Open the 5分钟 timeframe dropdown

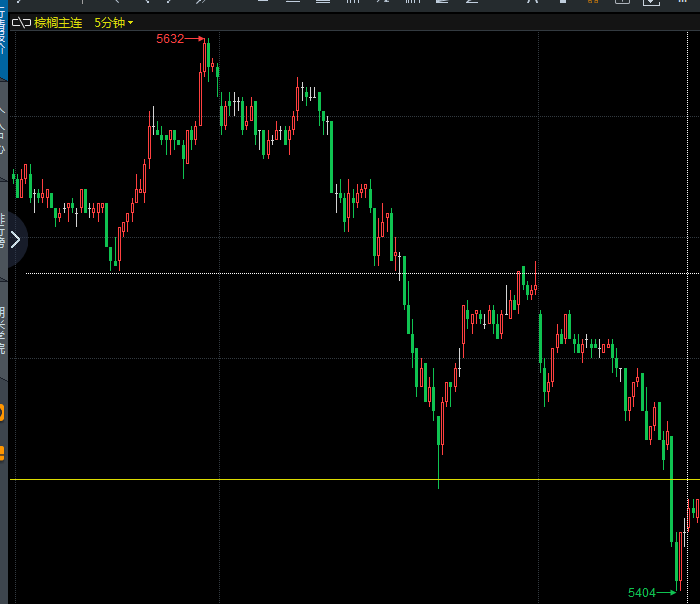click(x=113, y=22)
